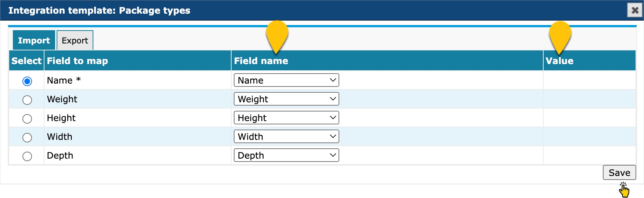Open the Name field name dropdown
The height and width of the screenshot is (198, 644).
pyautogui.click(x=286, y=80)
